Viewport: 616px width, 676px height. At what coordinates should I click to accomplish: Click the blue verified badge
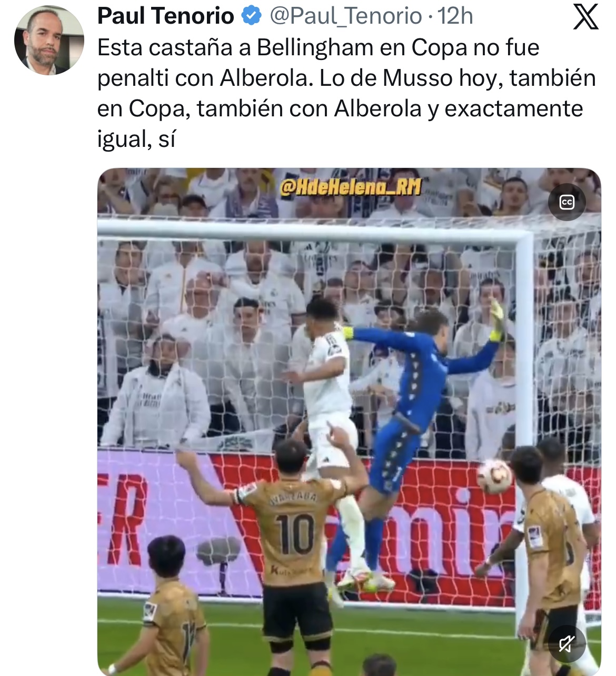coord(251,16)
